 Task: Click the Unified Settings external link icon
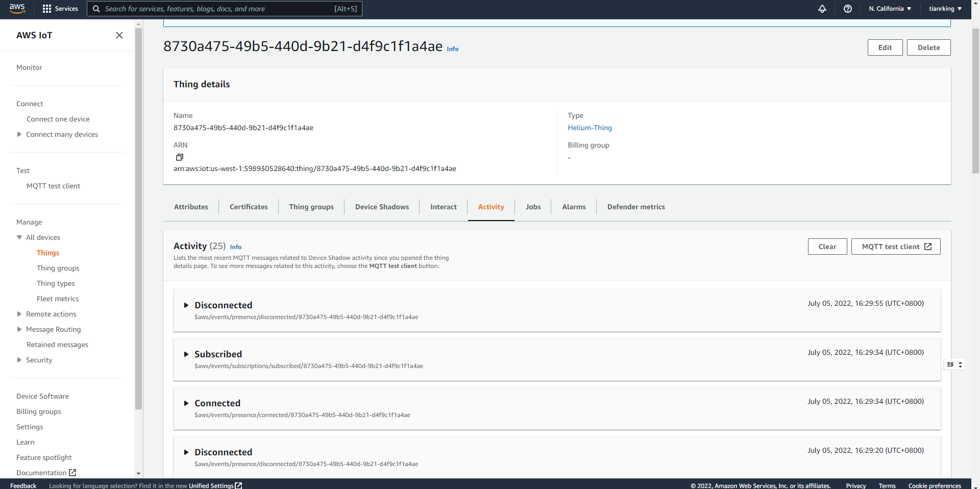pos(238,485)
